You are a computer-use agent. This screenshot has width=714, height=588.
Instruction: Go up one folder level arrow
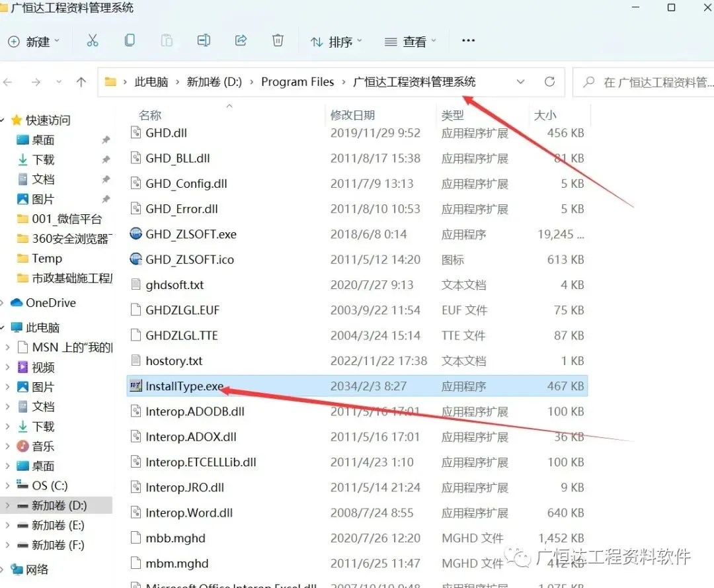tap(81, 82)
